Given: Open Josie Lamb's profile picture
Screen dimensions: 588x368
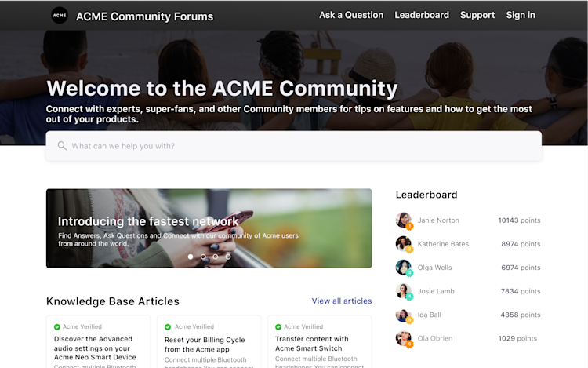Looking at the screenshot, I should coord(404,291).
